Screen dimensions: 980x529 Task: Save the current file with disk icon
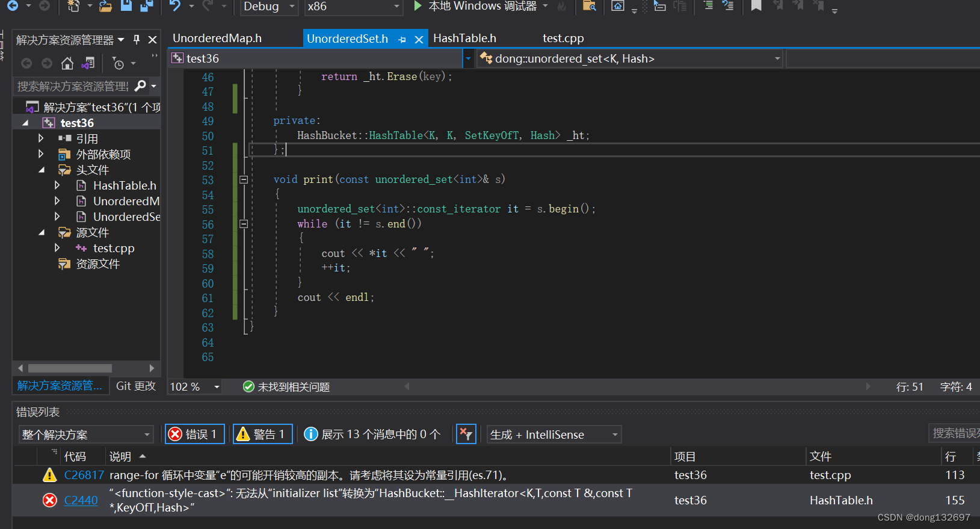click(126, 5)
